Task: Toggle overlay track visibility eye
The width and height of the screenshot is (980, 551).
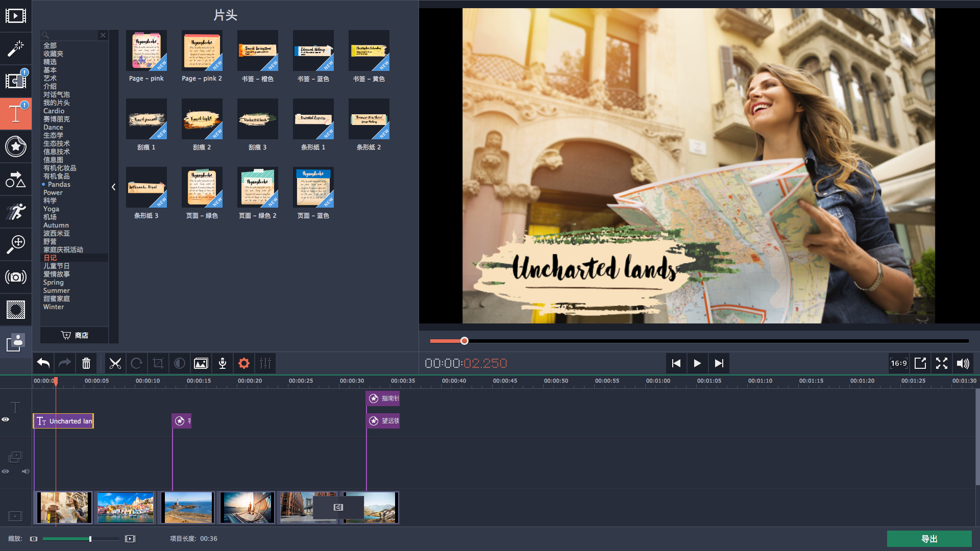Action: click(x=6, y=471)
